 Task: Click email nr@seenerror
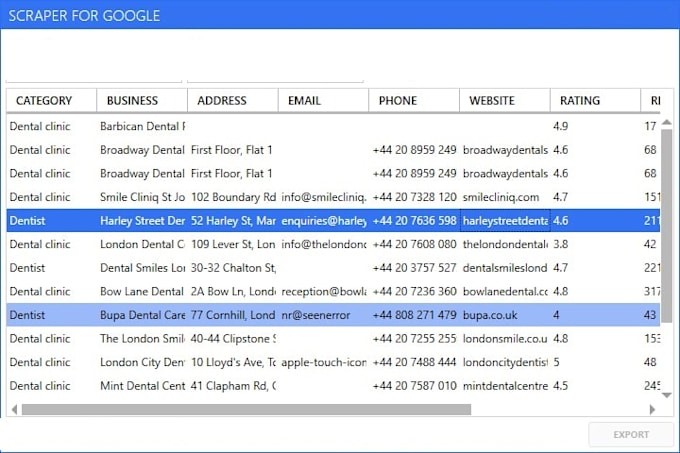(324, 315)
